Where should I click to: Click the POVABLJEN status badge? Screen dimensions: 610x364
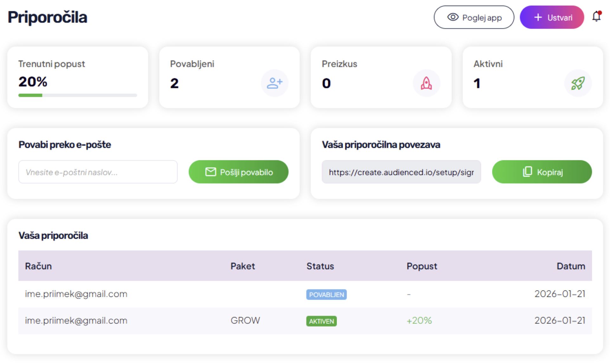click(x=326, y=295)
